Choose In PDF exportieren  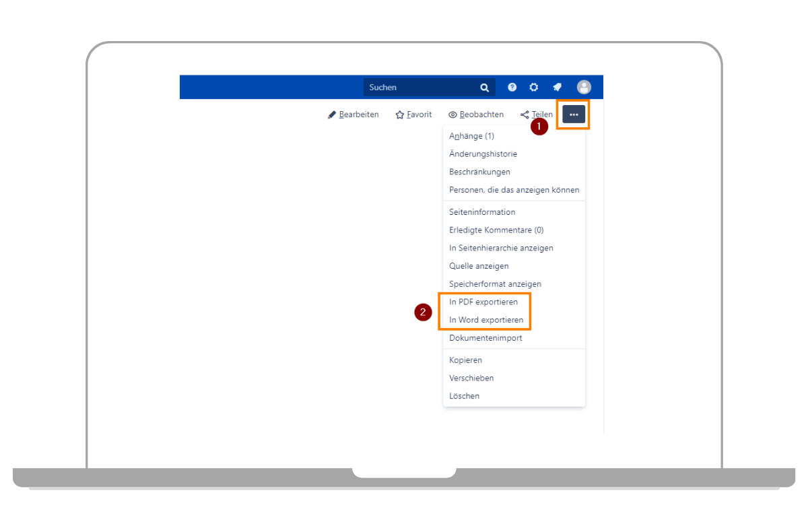483,302
